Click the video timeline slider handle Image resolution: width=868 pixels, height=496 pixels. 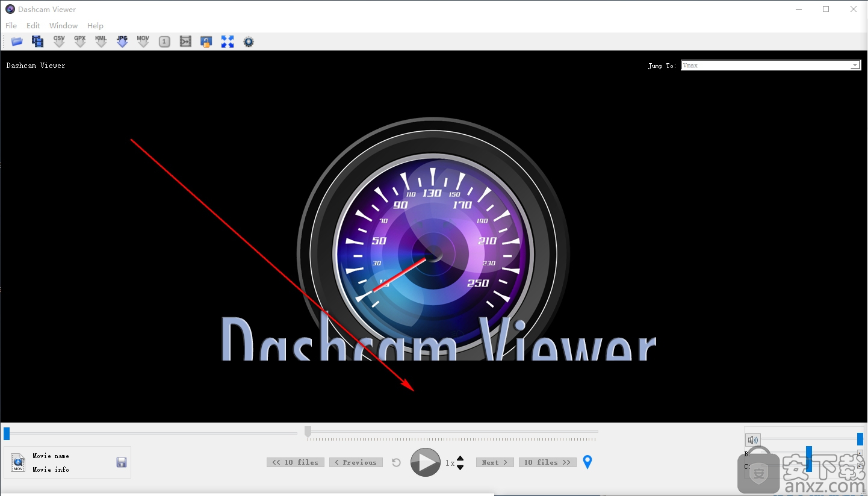(308, 432)
